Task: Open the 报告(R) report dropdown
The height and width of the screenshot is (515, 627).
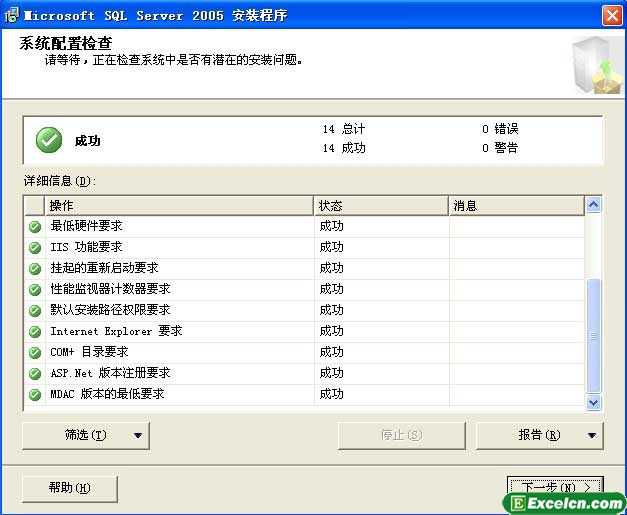Action: click(x=539, y=435)
